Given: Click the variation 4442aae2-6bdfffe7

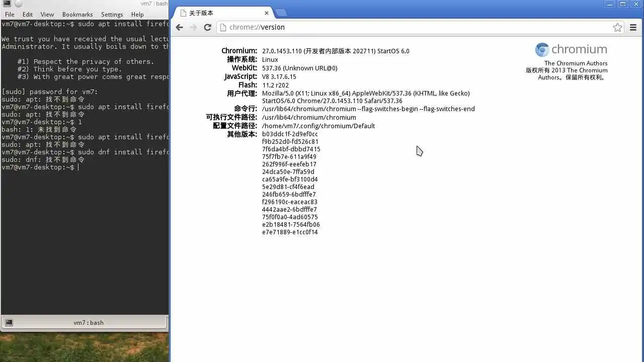Looking at the screenshot, I should click(290, 209).
